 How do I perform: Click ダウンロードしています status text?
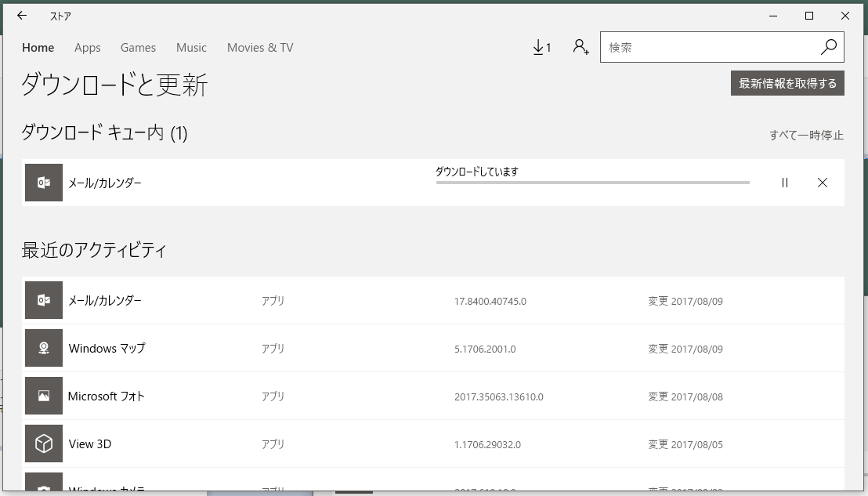tap(476, 172)
